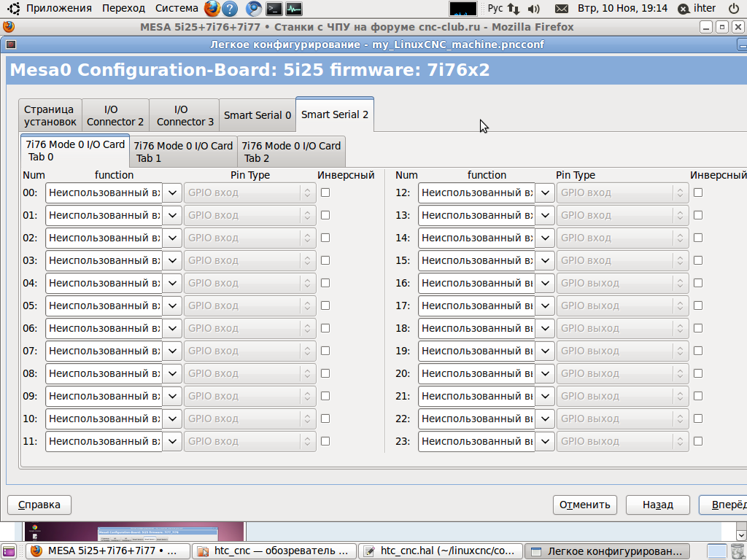Screen dimensions: 747x560
Task: Expand function dropdown for pin 09
Action: [x=172, y=396]
